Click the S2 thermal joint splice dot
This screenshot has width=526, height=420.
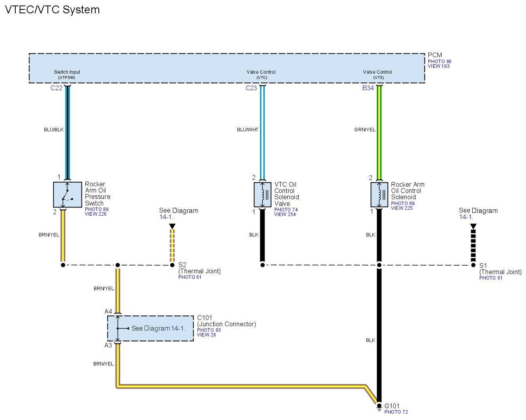[172, 265]
